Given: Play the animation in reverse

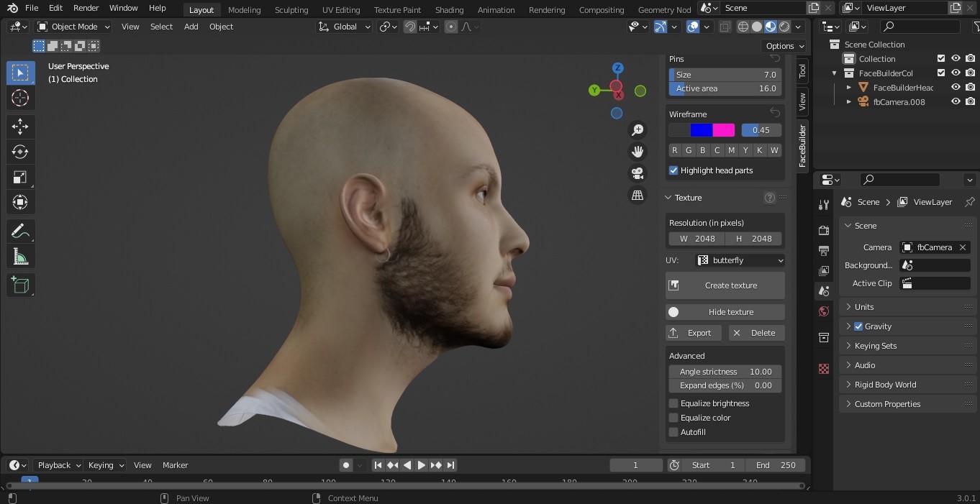Looking at the screenshot, I should click(407, 465).
